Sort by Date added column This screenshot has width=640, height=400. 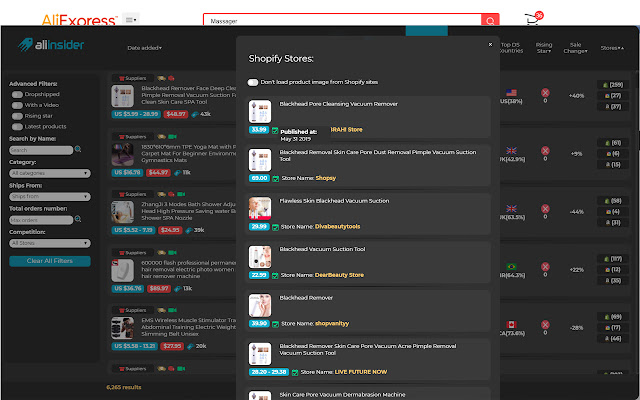pos(144,48)
